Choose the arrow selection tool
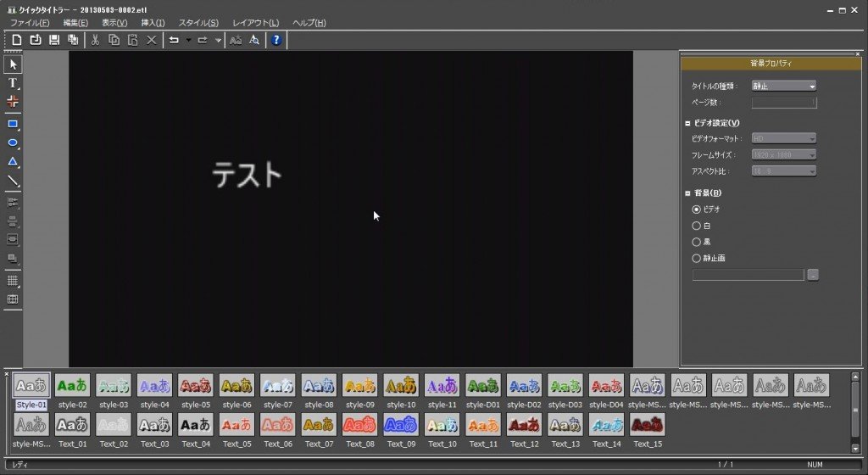The height and width of the screenshot is (475, 868). [x=13, y=64]
